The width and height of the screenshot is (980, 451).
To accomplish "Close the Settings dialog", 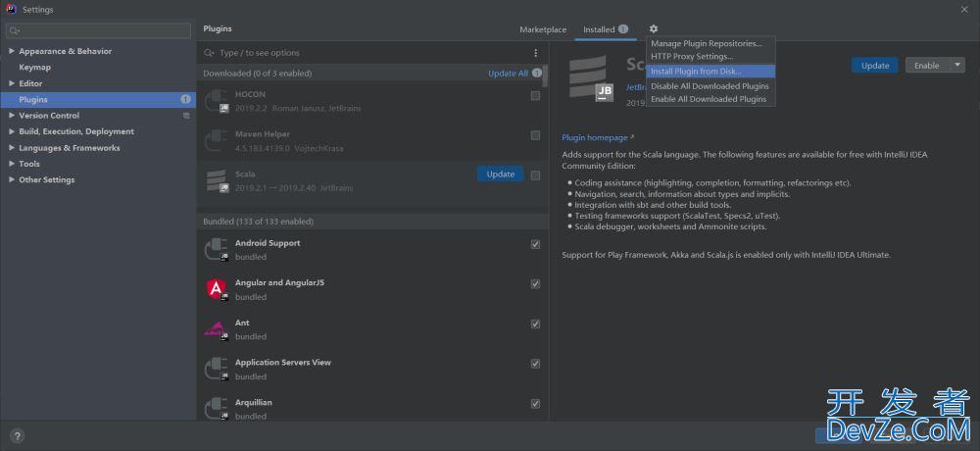I will 965,10.
